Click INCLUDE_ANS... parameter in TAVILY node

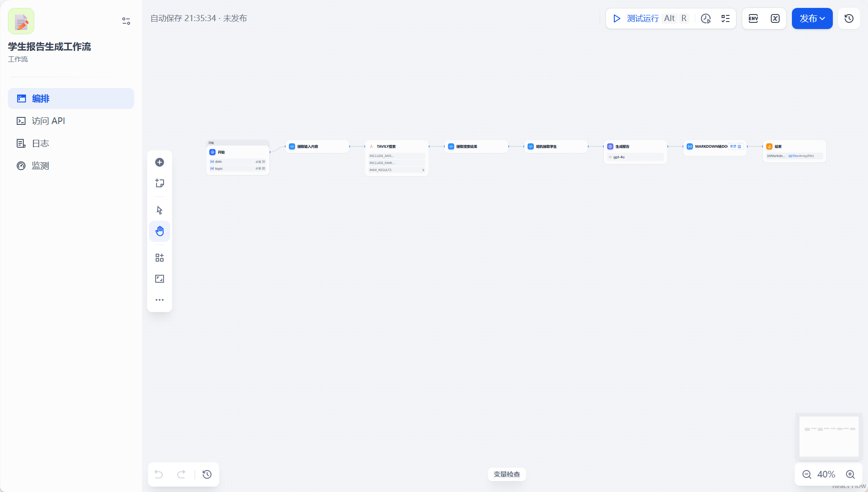pyautogui.click(x=397, y=156)
